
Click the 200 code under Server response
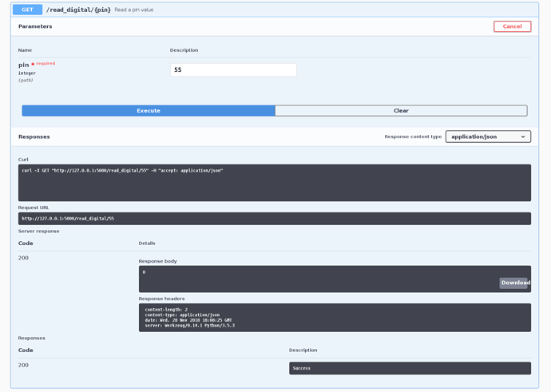coord(23,258)
